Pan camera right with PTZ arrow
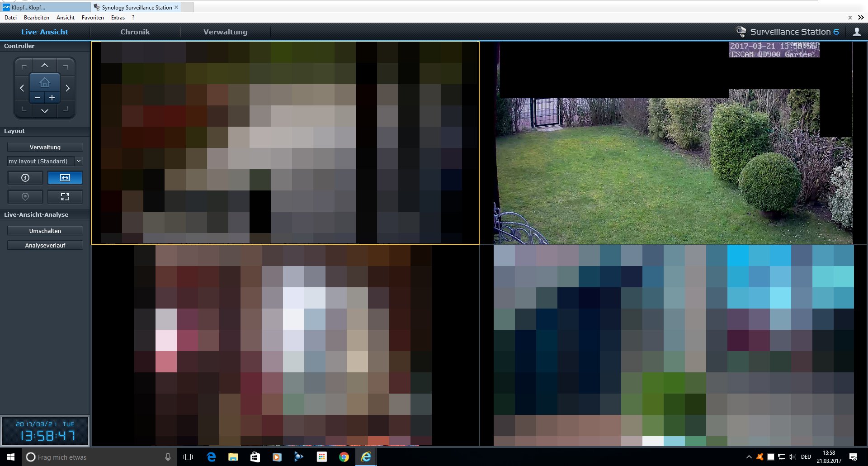This screenshot has width=868, height=466. click(68, 88)
